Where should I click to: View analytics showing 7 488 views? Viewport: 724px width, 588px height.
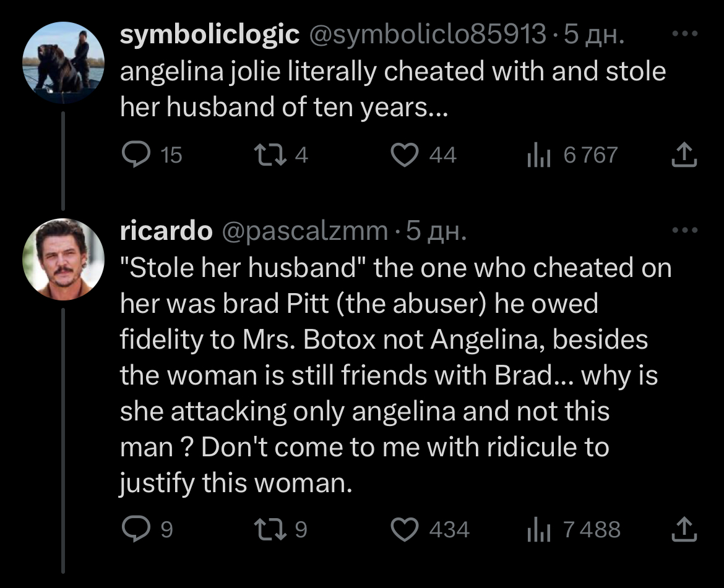pyautogui.click(x=534, y=529)
